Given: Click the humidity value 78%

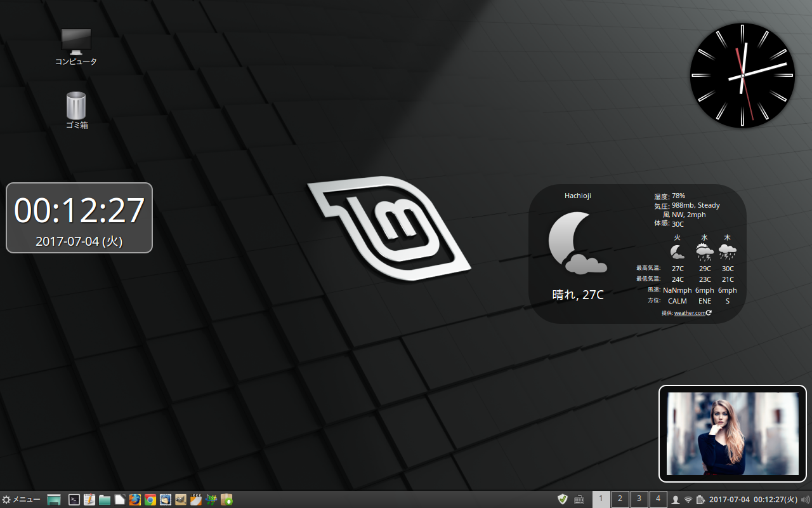Looking at the screenshot, I should point(678,196).
